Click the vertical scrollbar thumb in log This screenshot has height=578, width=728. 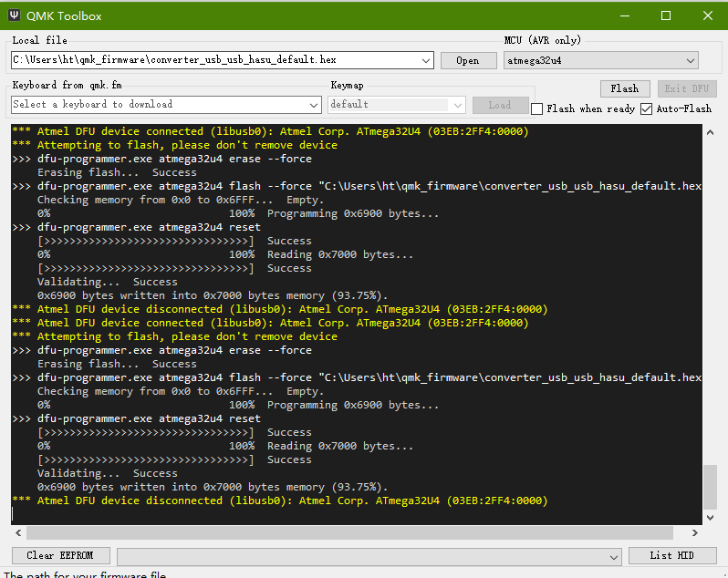pyautogui.click(x=710, y=487)
